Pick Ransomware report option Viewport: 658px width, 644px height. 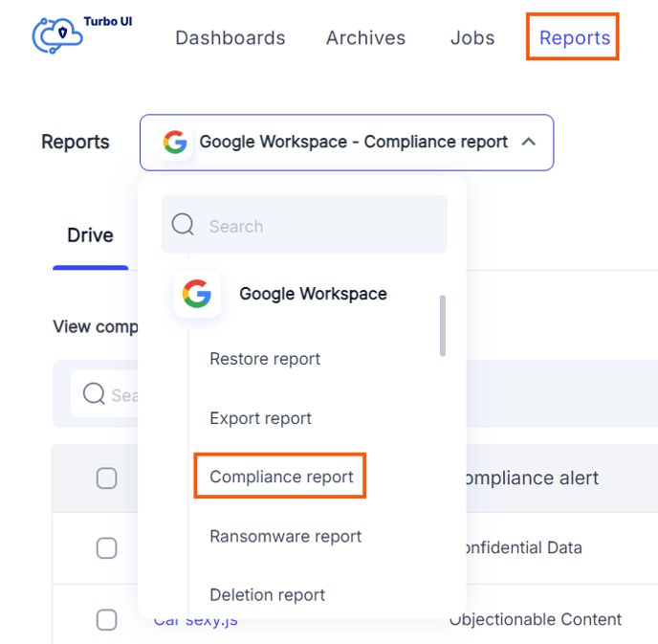pyautogui.click(x=285, y=536)
